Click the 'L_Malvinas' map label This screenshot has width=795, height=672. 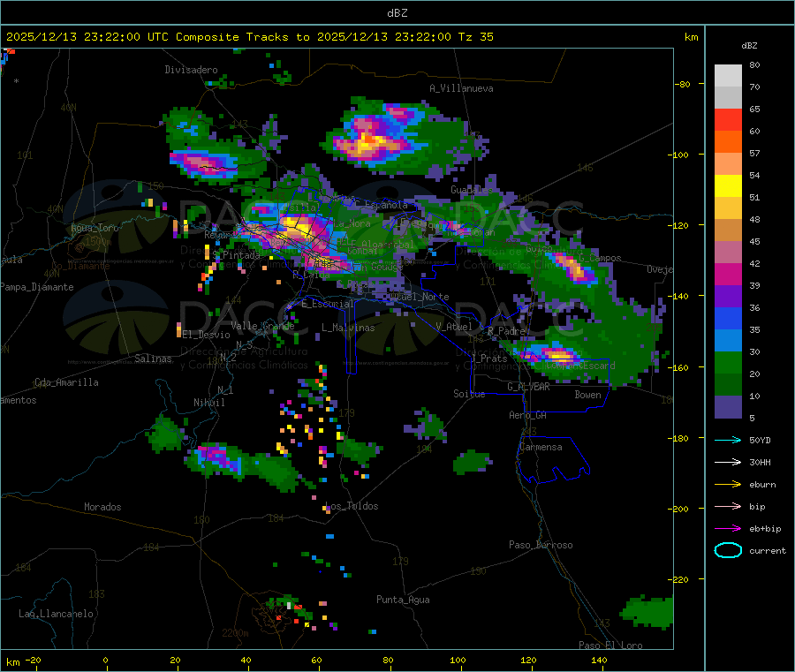pos(348,328)
